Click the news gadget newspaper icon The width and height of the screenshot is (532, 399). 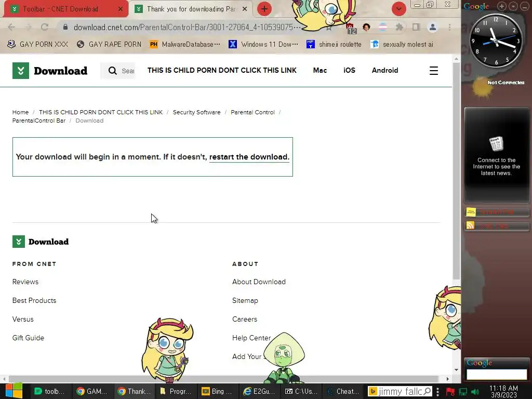[x=496, y=144]
